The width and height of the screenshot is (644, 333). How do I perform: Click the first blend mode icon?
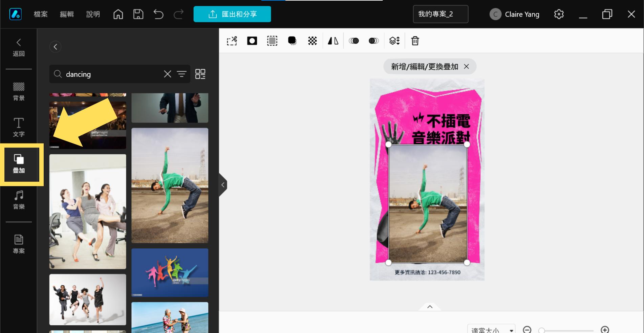(354, 41)
